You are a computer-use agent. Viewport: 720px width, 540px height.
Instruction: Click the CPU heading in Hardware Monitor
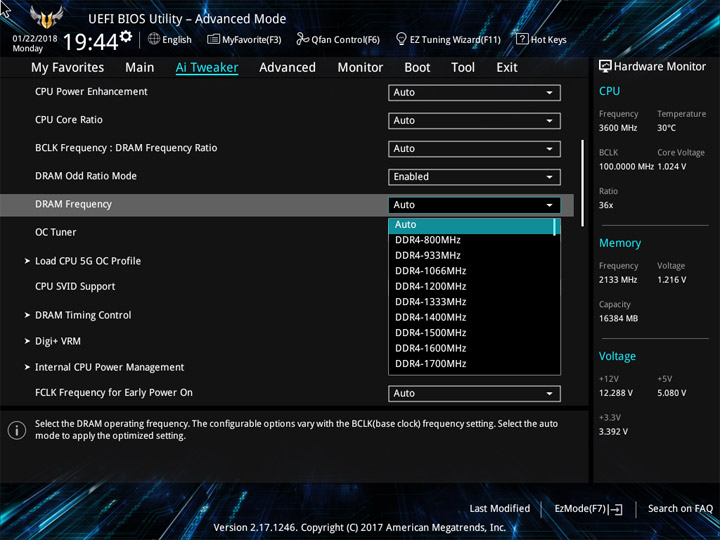click(609, 91)
